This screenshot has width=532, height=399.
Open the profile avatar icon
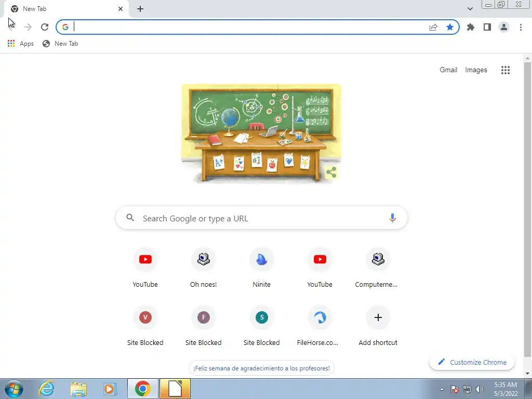504,27
